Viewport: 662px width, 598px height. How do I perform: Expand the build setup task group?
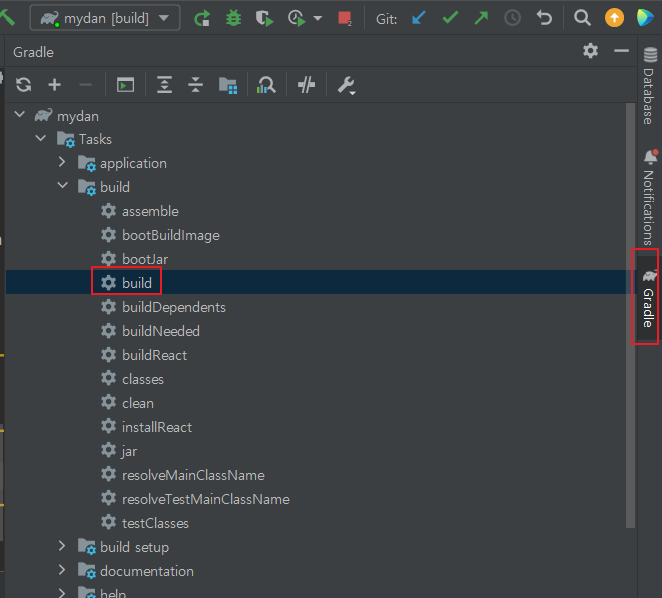pos(62,546)
